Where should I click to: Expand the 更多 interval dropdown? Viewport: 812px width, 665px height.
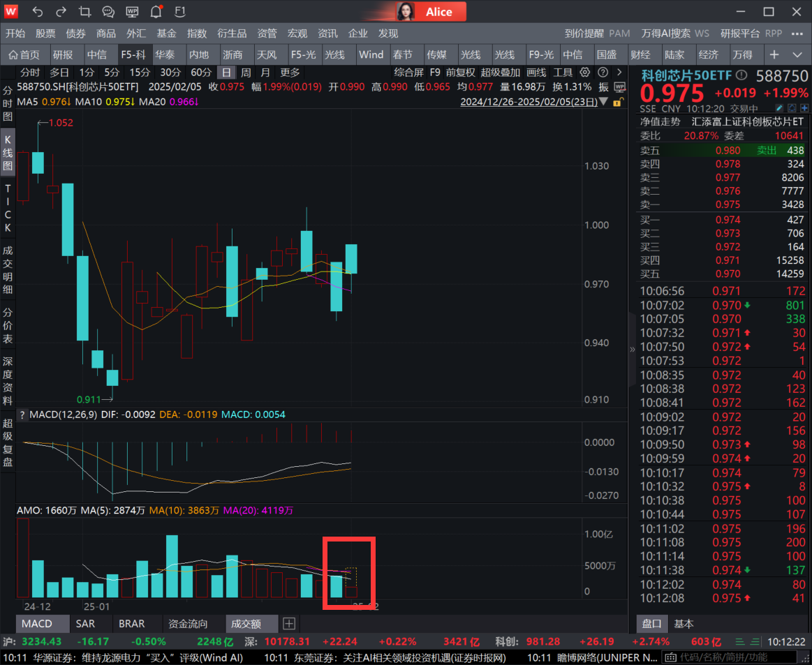(x=290, y=72)
